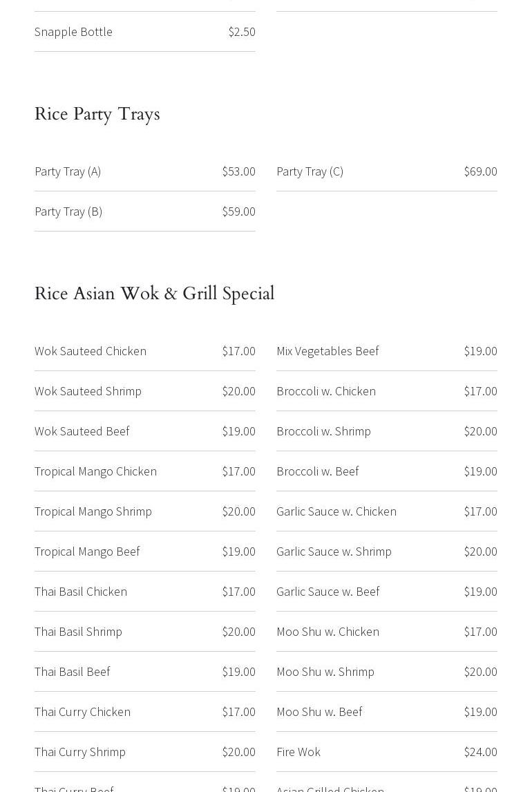532x792 pixels.
Task: Select Party Tray (C) item
Action: click(310, 171)
